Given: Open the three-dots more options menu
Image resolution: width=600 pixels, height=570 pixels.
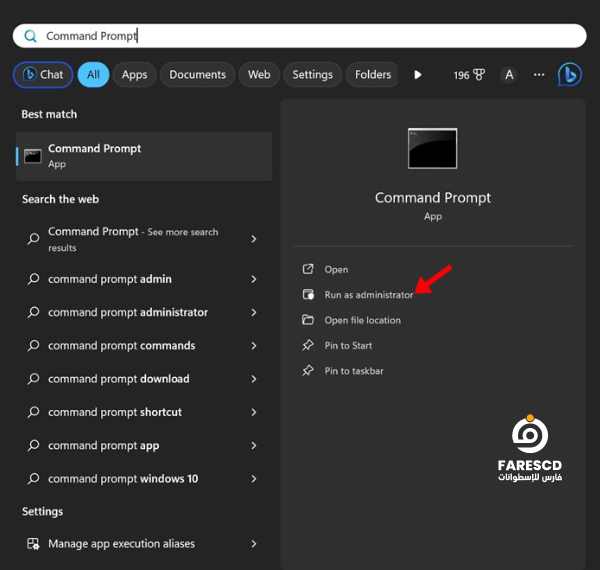Looking at the screenshot, I should [539, 75].
